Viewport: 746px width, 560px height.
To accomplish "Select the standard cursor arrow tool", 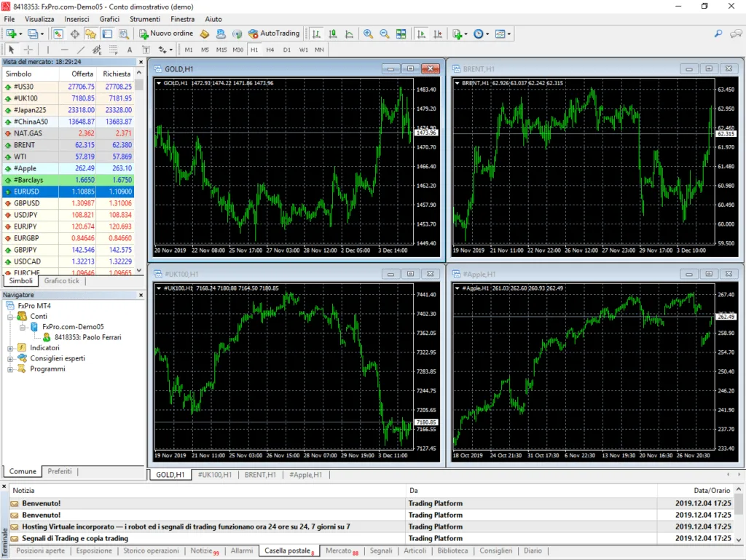I will (12, 50).
